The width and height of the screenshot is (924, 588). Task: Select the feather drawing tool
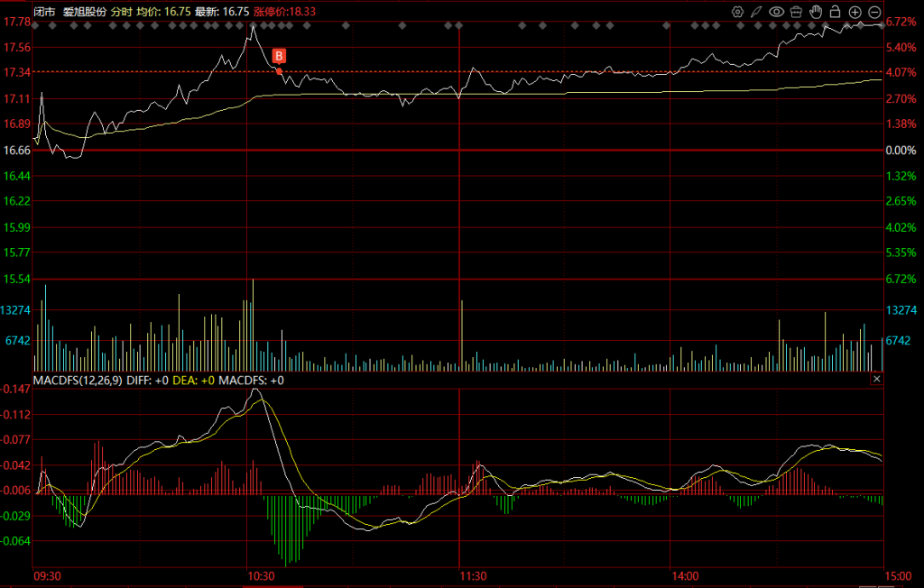click(x=756, y=12)
